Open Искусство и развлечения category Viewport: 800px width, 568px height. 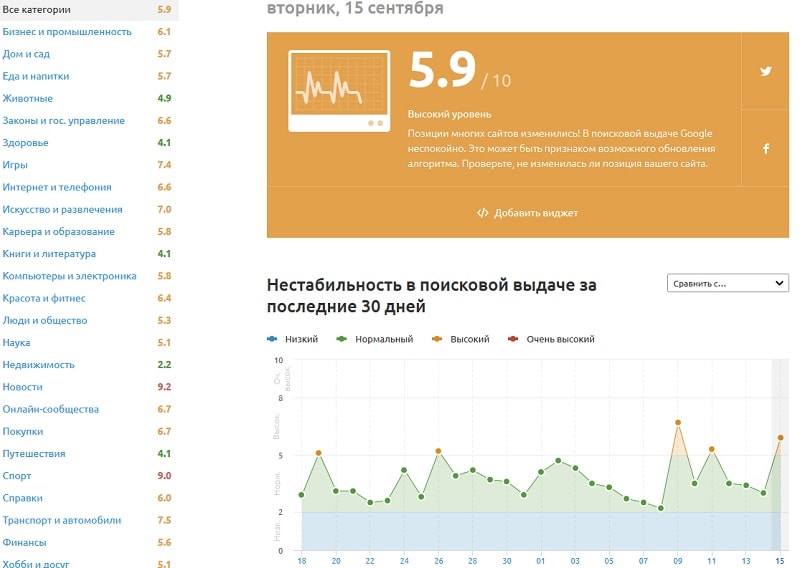[x=63, y=210]
